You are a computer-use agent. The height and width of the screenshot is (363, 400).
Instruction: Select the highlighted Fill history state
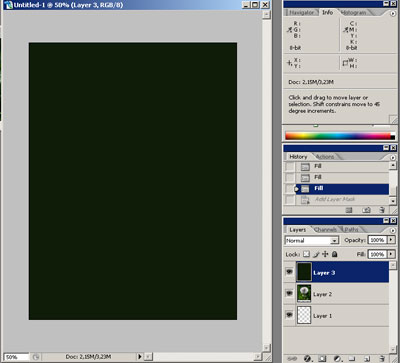click(342, 189)
